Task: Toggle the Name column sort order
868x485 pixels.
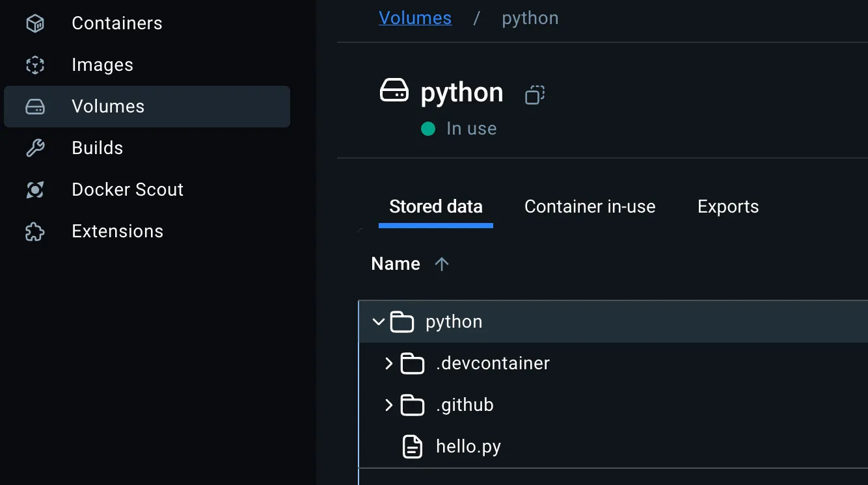Action: pos(442,263)
